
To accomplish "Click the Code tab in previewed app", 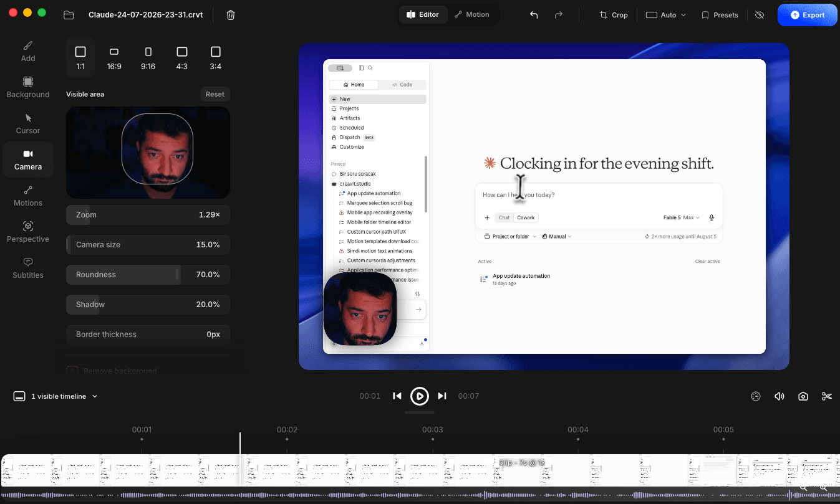I will [402, 85].
